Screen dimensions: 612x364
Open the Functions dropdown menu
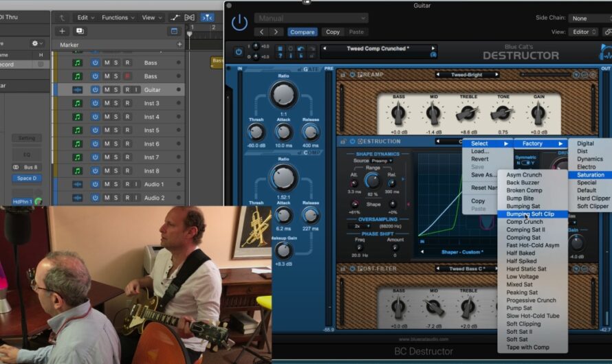point(118,18)
